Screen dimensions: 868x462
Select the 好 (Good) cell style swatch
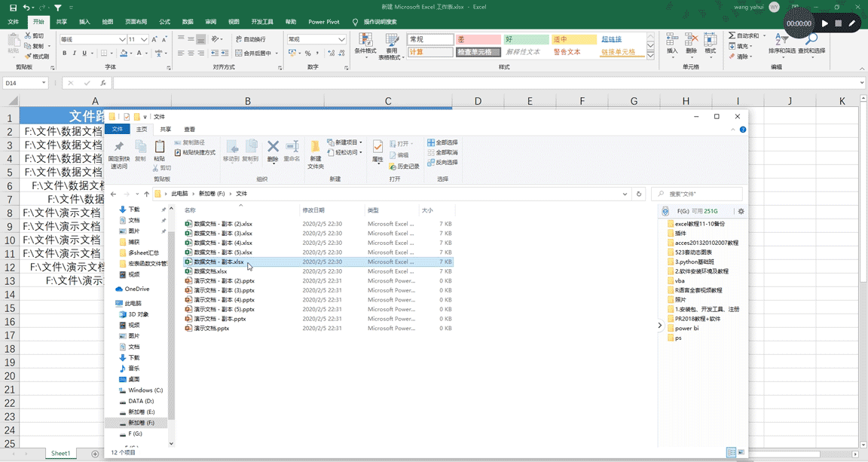(527, 39)
